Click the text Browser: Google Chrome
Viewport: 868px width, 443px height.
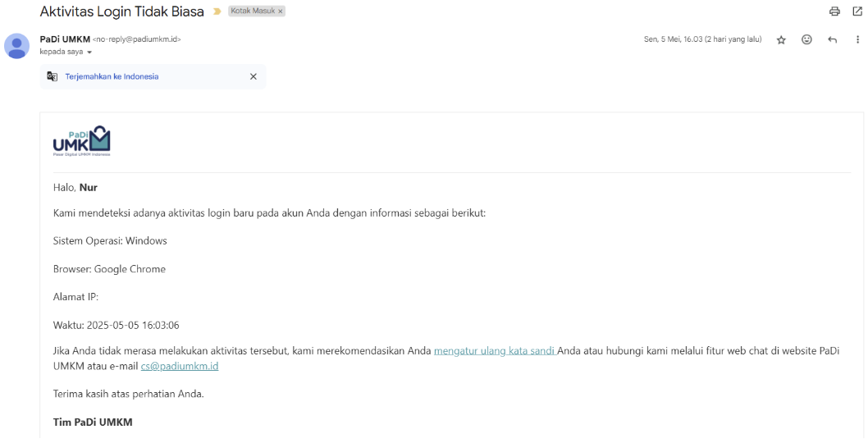[110, 269]
